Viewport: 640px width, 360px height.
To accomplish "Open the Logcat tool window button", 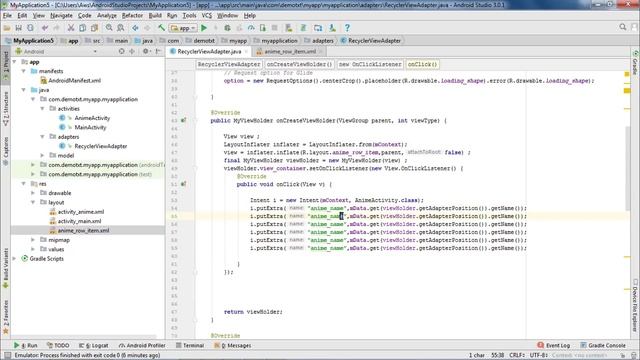I will pyautogui.click(x=93, y=345).
